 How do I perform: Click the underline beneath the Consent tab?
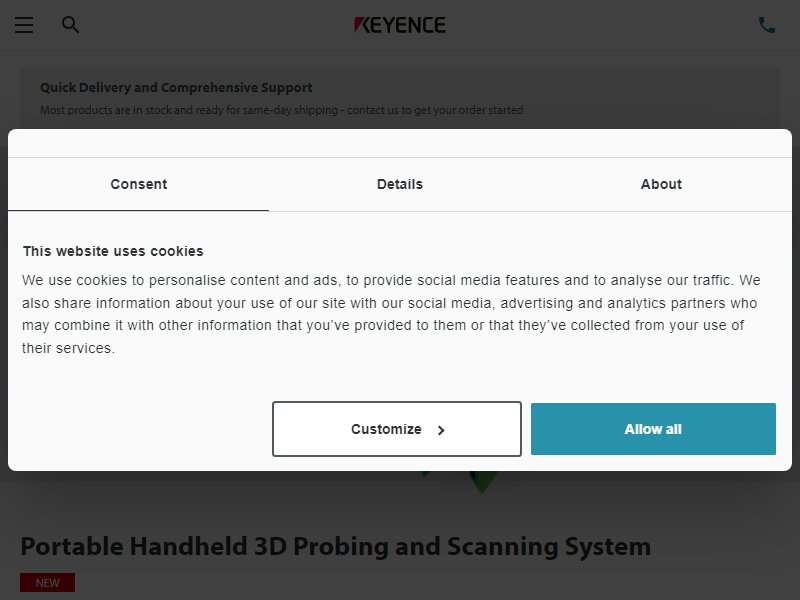click(138, 210)
